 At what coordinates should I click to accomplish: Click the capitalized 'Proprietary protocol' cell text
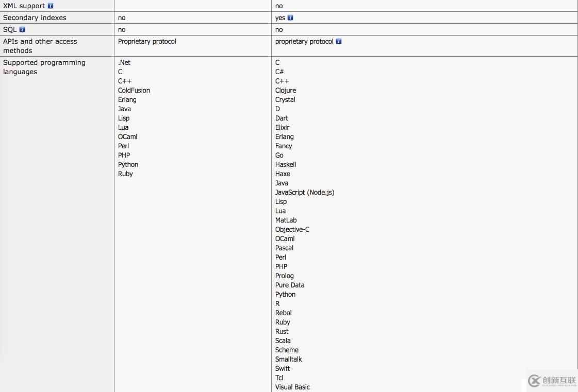(147, 41)
